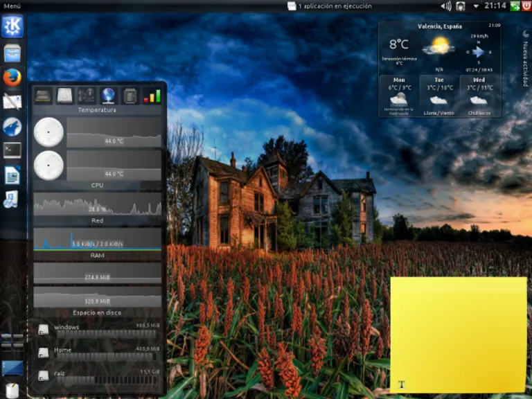Open the KDE application launcher

pyautogui.click(x=12, y=27)
